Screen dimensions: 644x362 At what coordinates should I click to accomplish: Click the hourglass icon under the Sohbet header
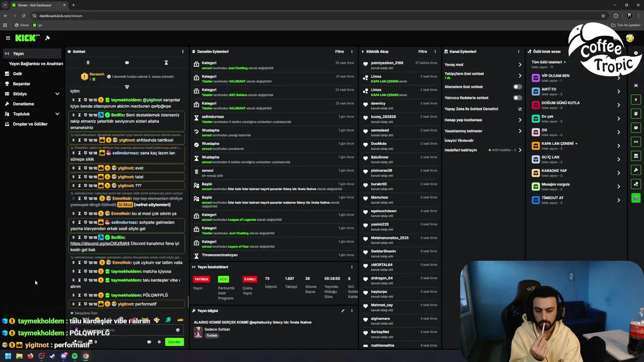pos(166,63)
